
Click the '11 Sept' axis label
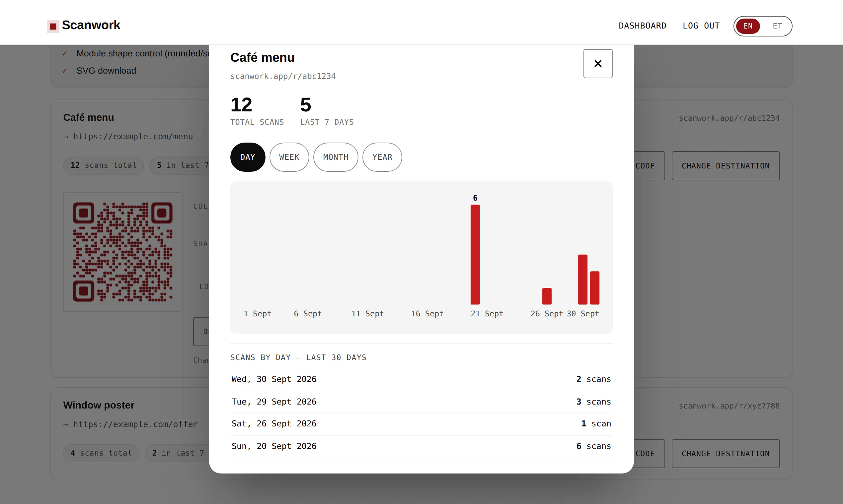coord(367,314)
